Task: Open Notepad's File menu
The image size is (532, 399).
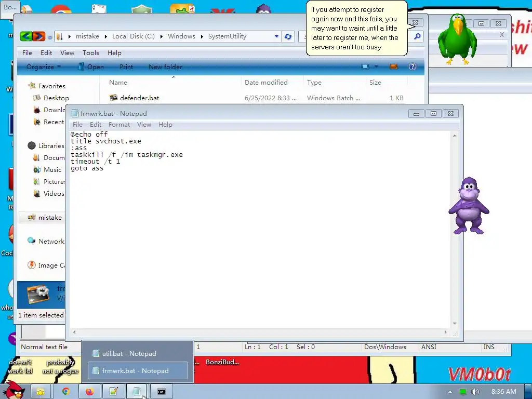Action: point(77,125)
